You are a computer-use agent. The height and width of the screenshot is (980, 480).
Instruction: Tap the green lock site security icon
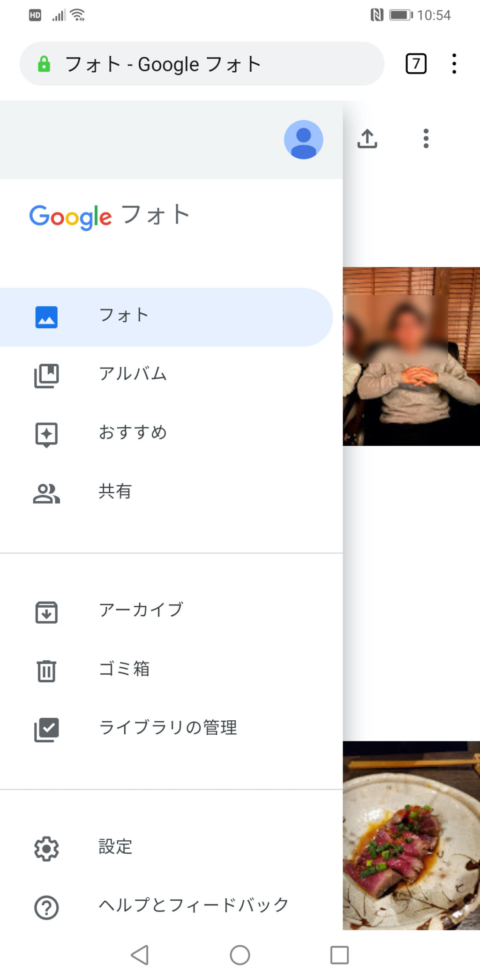(x=44, y=64)
